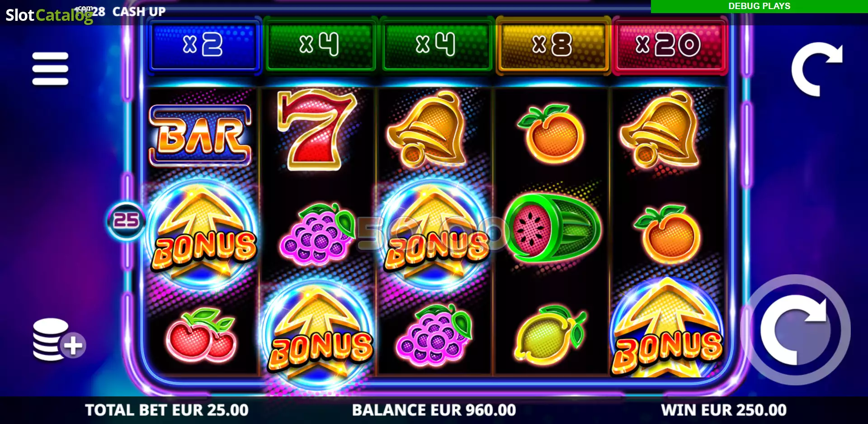Click the large spin button
Viewport: 868px width, 424px height.
[796, 330]
